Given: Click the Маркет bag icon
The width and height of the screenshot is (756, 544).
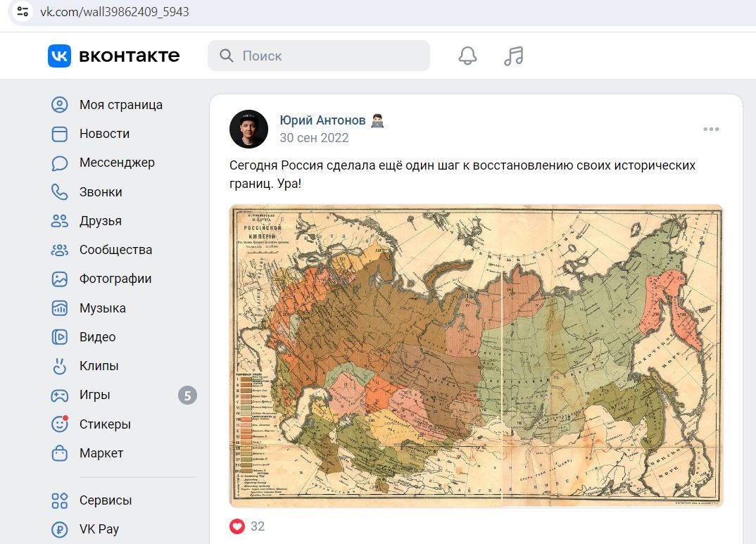Looking at the screenshot, I should click(59, 453).
